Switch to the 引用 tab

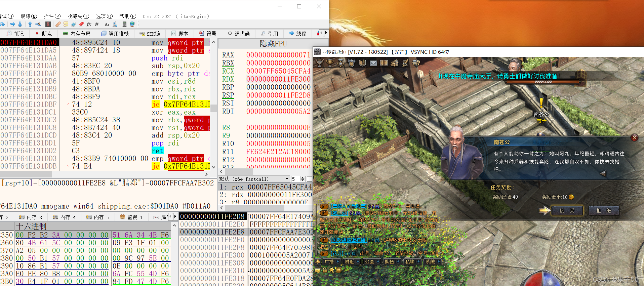pyautogui.click(x=270, y=34)
